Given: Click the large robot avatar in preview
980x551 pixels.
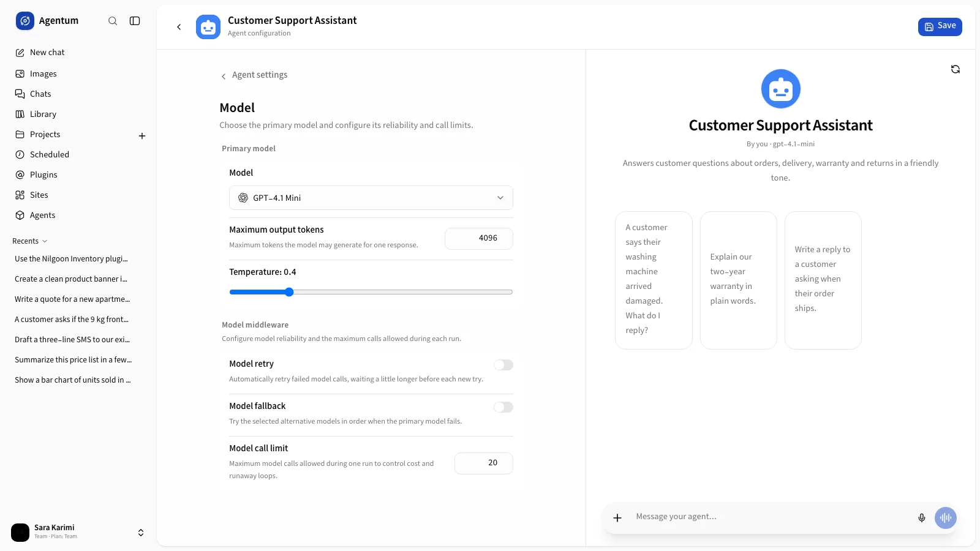Looking at the screenshot, I should 781,89.
